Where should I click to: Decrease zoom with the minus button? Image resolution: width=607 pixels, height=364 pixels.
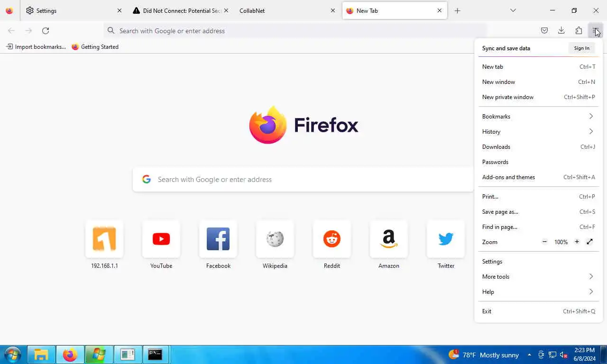point(545,242)
